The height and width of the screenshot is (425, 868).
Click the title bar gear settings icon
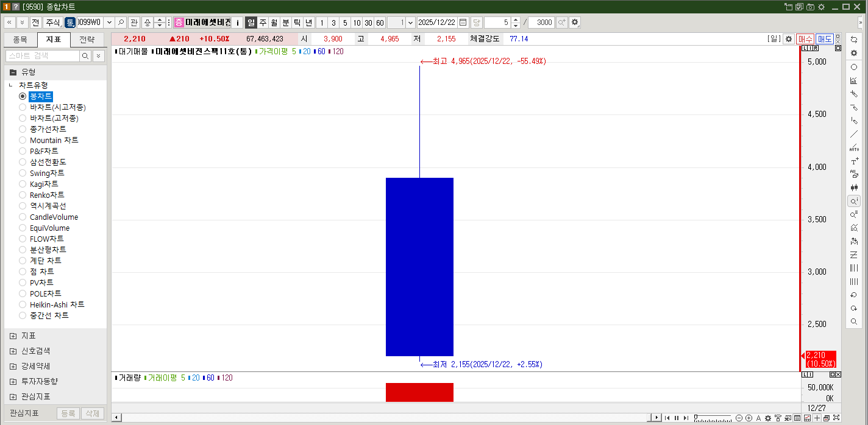pyautogui.click(x=821, y=6)
